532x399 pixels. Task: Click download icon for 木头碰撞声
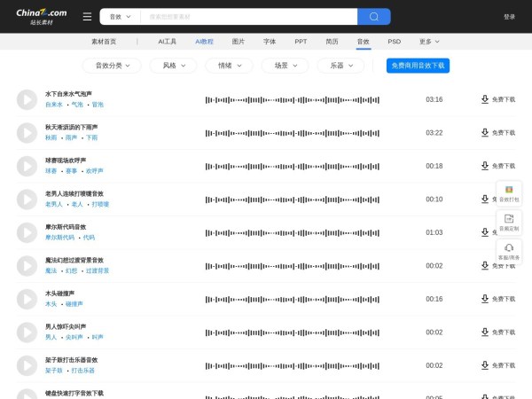click(x=485, y=299)
